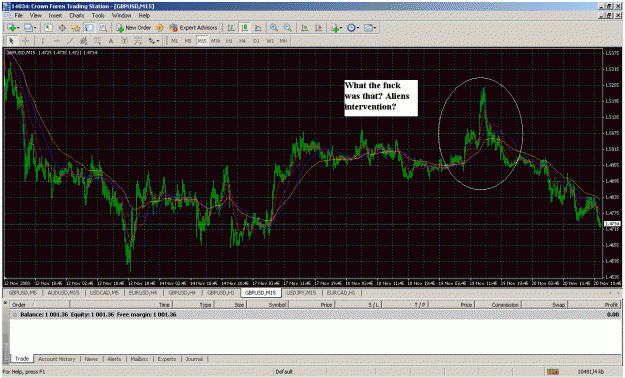Image resolution: width=625 pixels, height=378 pixels.
Task: Toggle Chart Shift icon
Action: pos(318,28)
